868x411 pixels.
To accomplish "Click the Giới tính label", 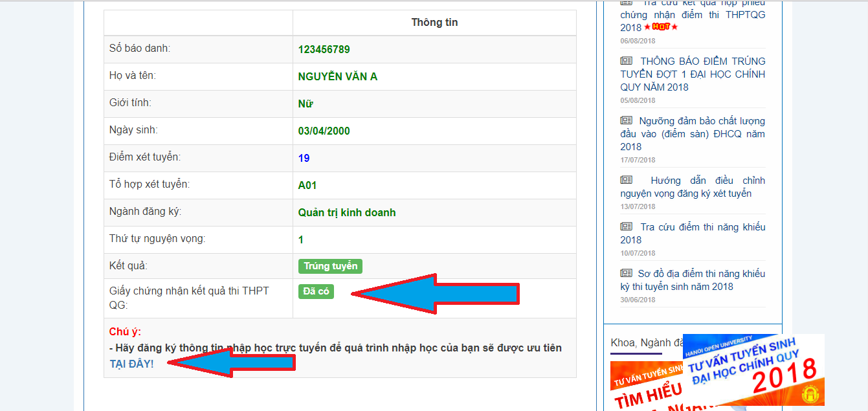I will [130, 103].
